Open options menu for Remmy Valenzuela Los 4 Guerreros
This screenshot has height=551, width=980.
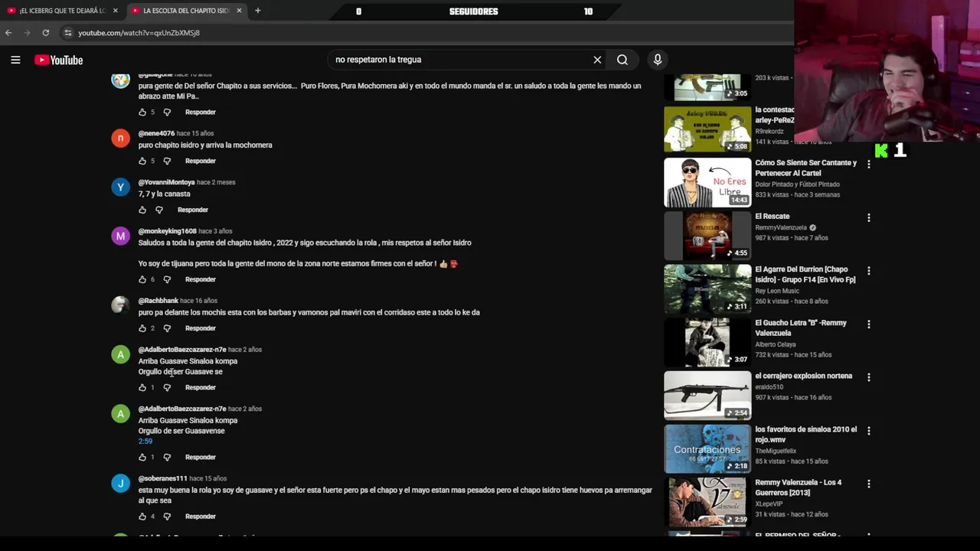[868, 484]
